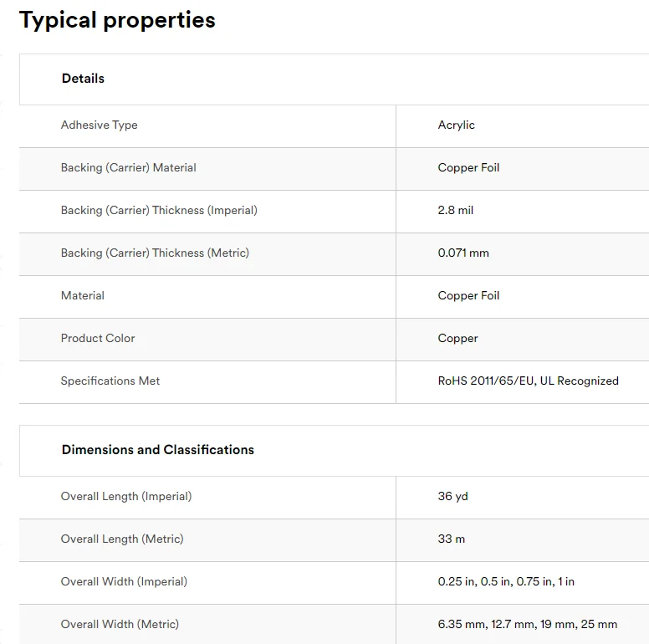Select the 0.071 mm thickness value
This screenshot has height=644, width=649.
(463, 253)
